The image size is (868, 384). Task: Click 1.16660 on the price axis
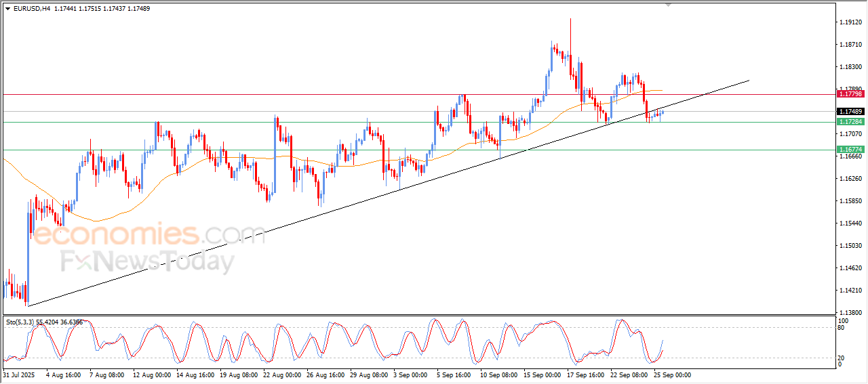(x=850, y=156)
